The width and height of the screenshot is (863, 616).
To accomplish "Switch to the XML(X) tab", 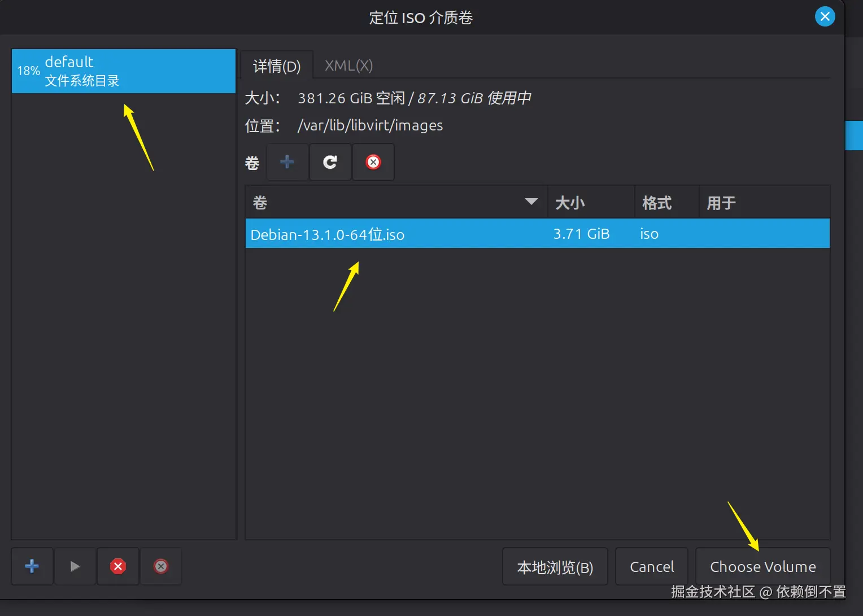I will pos(348,65).
